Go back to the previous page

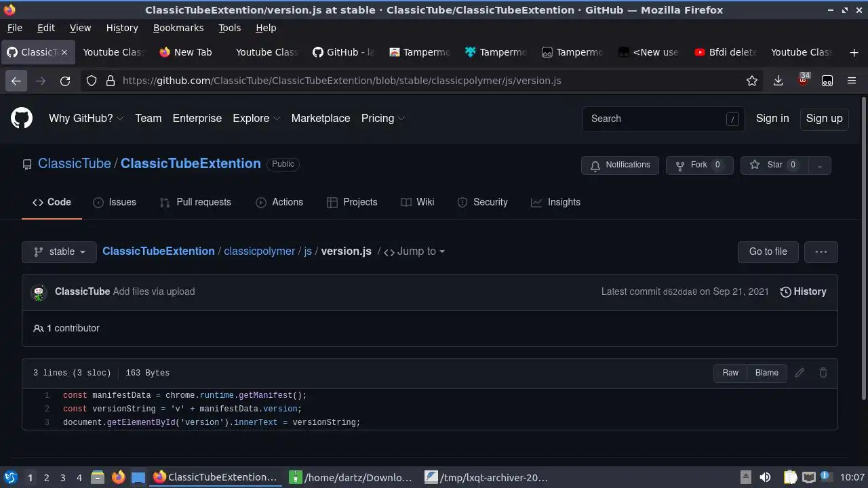tap(16, 81)
